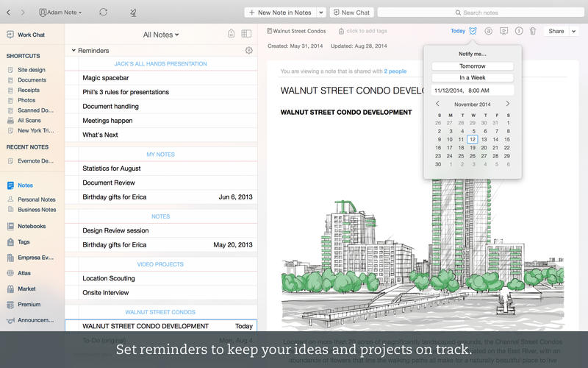Click the In a Week button
Image resolution: width=588 pixels, height=368 pixels.
472,77
